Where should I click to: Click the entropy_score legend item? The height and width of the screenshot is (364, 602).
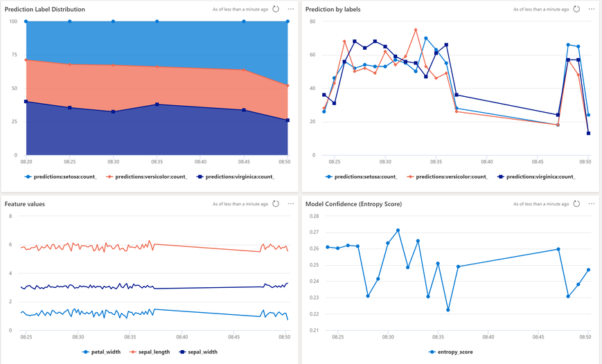pos(451,352)
